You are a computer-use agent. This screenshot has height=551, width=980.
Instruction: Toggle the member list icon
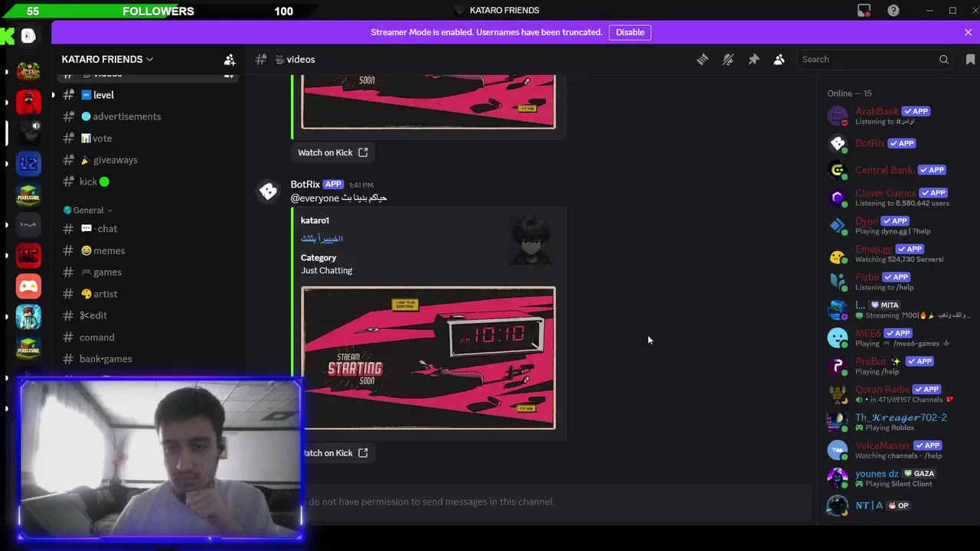[779, 60]
